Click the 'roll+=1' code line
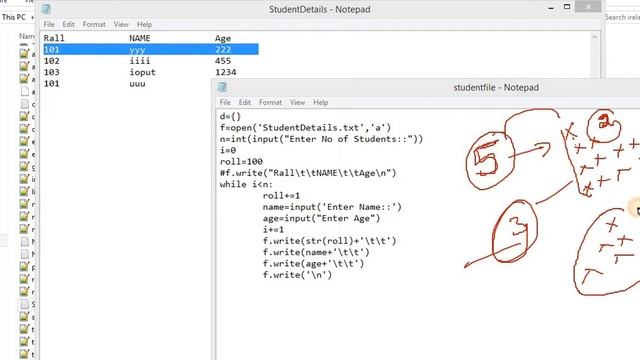This screenshot has height=360, width=640. (281, 196)
